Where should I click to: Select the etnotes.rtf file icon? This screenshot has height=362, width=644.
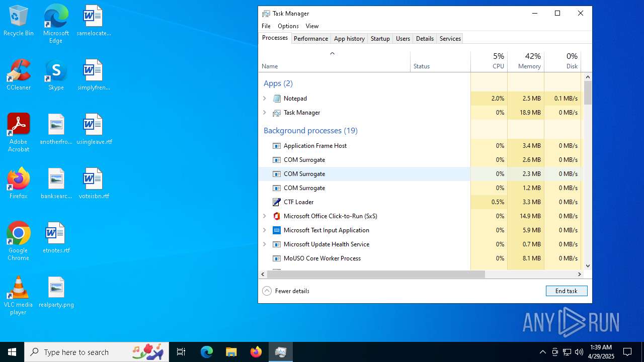click(56, 238)
